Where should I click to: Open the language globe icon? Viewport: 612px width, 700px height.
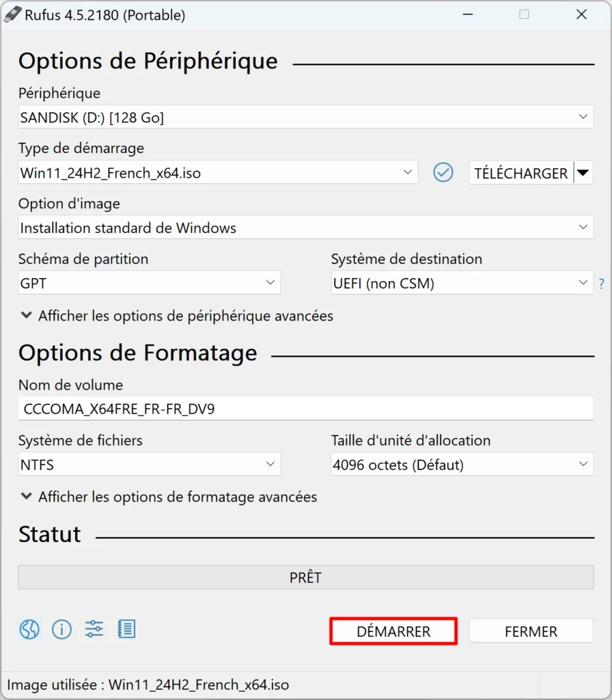[29, 630]
